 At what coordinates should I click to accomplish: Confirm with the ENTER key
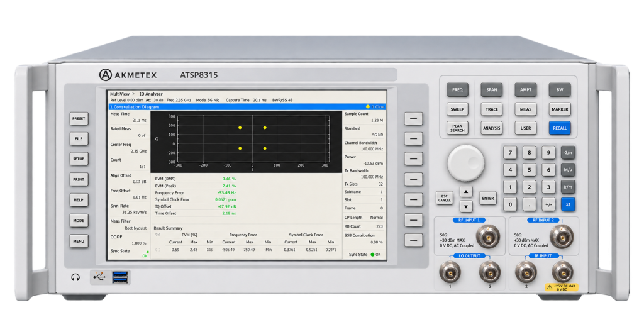488,198
